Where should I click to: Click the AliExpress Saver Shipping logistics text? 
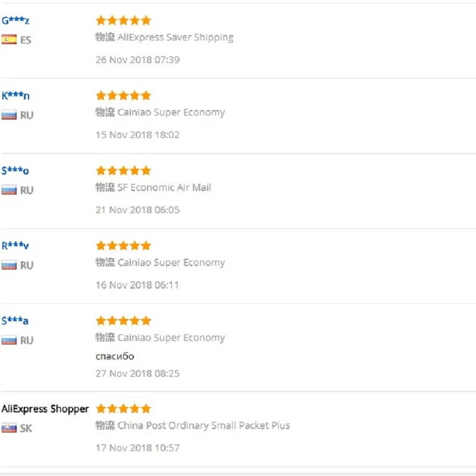[x=176, y=37]
